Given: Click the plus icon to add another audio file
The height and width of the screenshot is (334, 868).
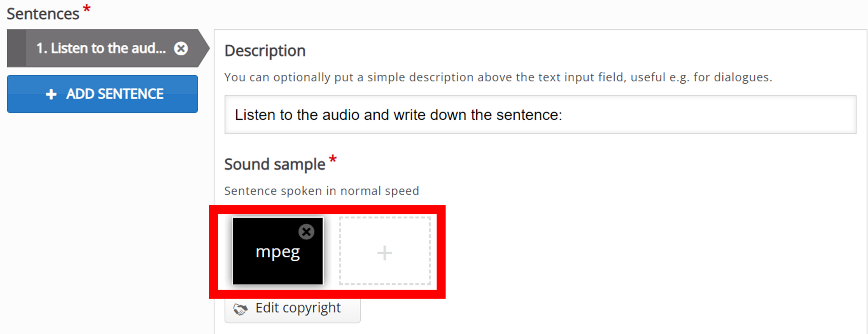Looking at the screenshot, I should click(385, 252).
